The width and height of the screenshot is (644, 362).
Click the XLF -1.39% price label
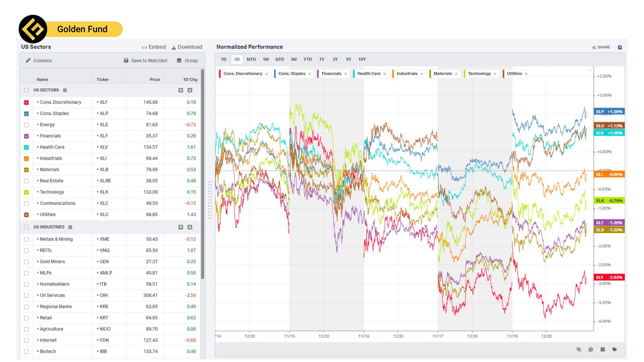(x=609, y=223)
